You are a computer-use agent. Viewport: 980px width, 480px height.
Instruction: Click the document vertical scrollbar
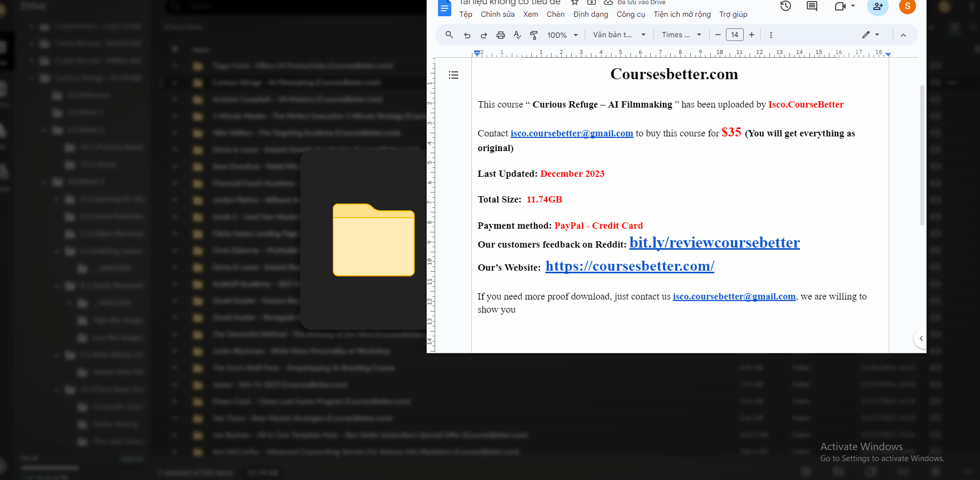coord(922,155)
